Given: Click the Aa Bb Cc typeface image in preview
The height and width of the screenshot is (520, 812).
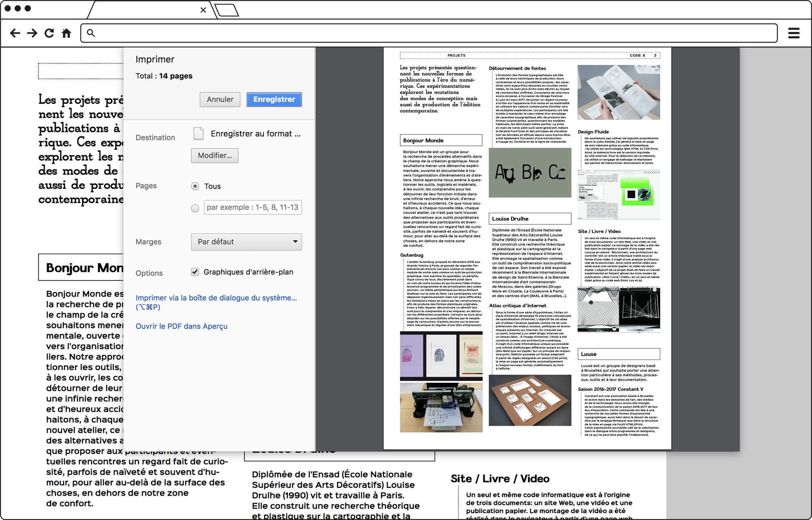Looking at the screenshot, I should (x=530, y=173).
